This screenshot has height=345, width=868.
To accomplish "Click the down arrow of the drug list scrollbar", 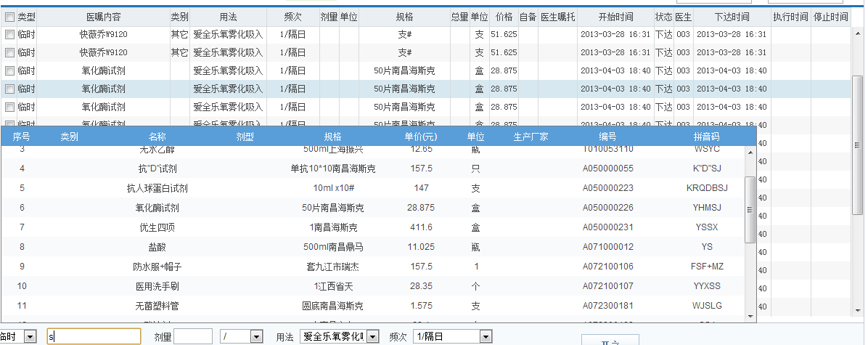I will (x=750, y=316).
